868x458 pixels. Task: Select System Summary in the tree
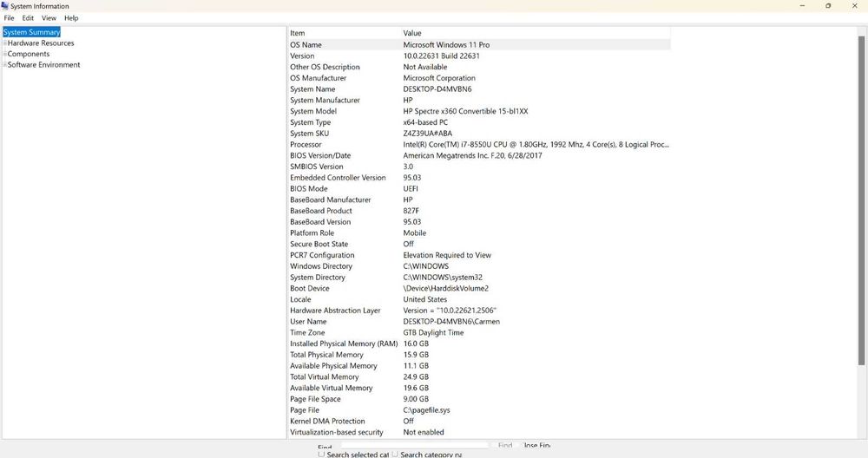[31, 32]
